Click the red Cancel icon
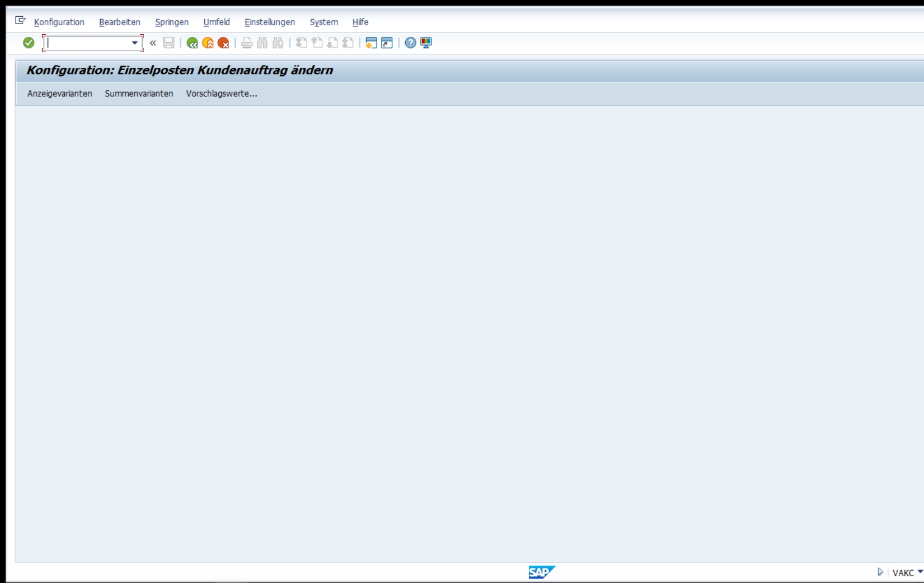The image size is (924, 583). 223,43
